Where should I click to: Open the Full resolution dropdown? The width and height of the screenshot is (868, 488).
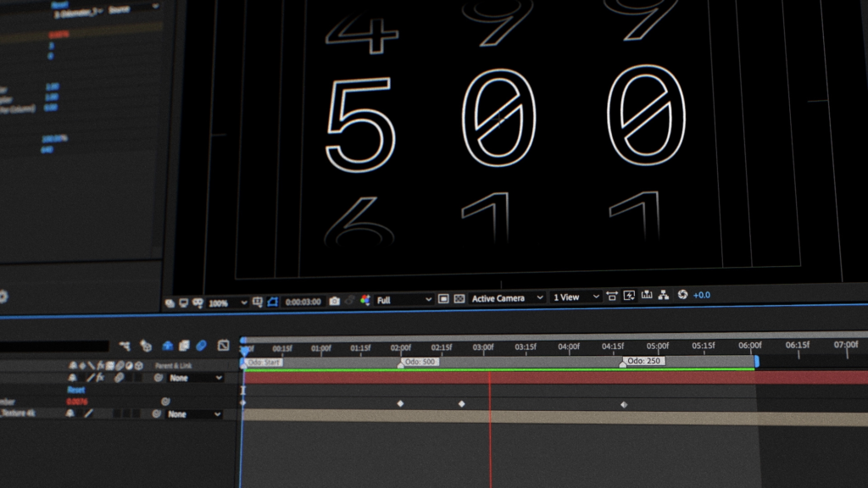(404, 300)
